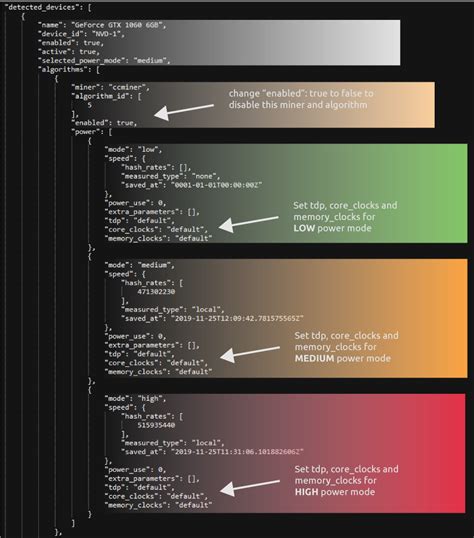
Task: Click the arrow pointing to "enabled": true
Action: (x=184, y=112)
